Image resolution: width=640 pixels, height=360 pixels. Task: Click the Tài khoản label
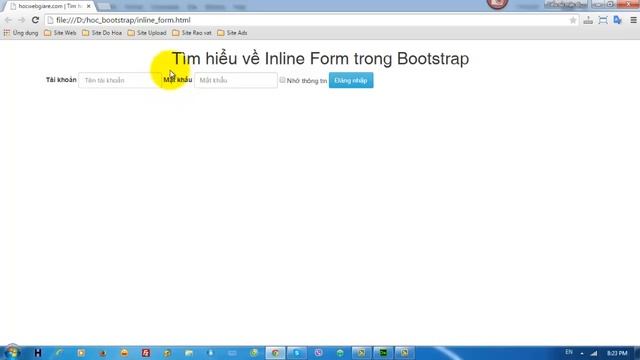point(61,80)
